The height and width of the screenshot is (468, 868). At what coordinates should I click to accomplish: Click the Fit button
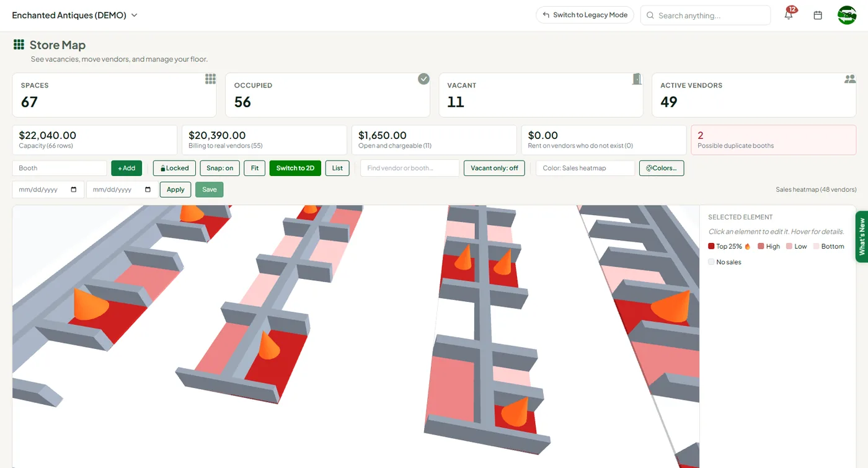(255, 168)
